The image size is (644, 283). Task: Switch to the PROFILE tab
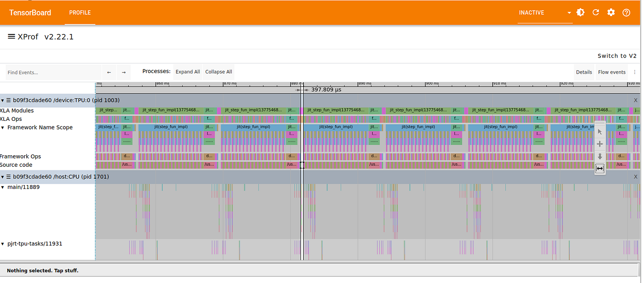click(80, 12)
